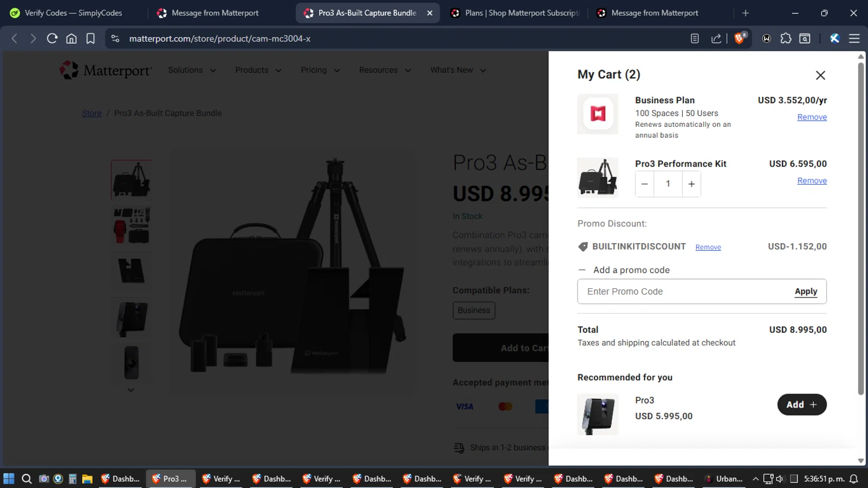Close the Pro3 As-Built Capture Bundle tab
Viewport: 868px width, 488px height.
coord(429,13)
